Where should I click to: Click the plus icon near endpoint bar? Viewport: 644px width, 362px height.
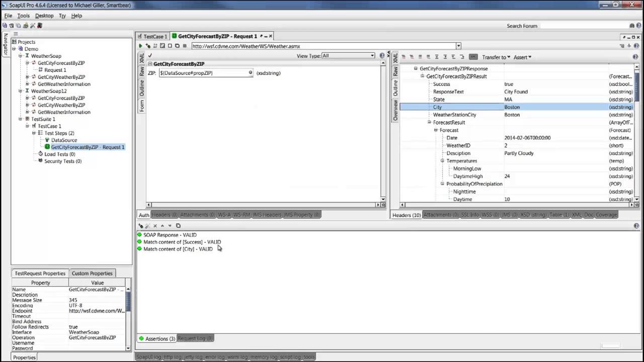point(629,46)
